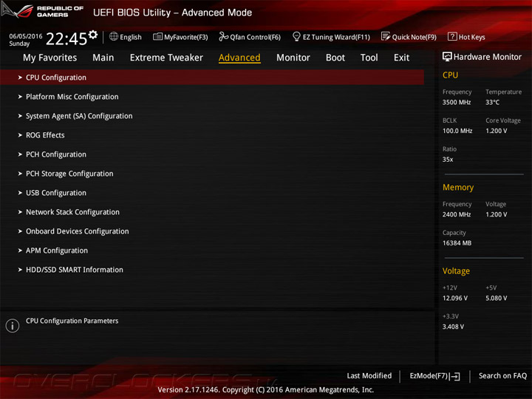532x399 pixels.
Task: Click the Hardware Monitor screen icon
Action: 447,57
